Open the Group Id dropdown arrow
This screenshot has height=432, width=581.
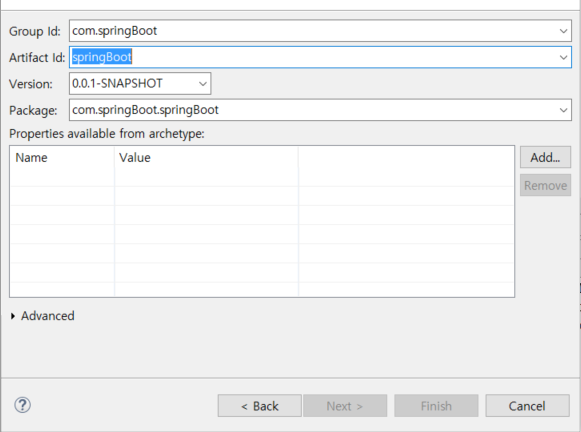click(x=563, y=31)
